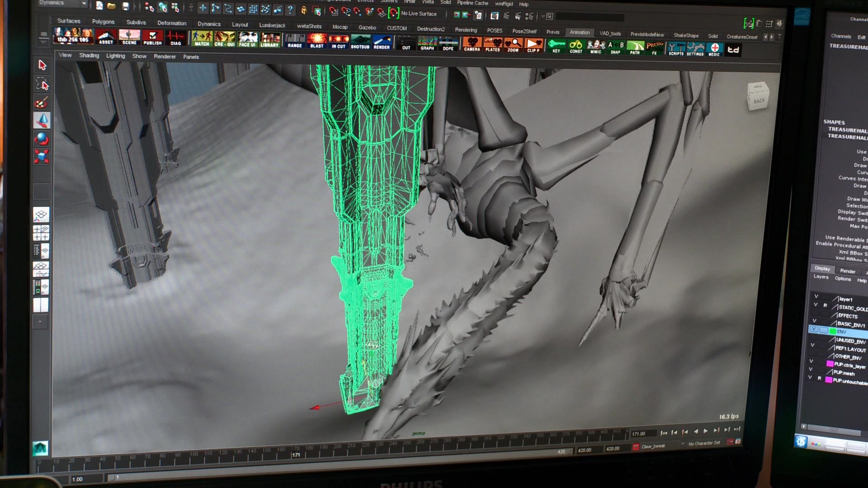Toggle visibility of PUP:mesh layer
The width and height of the screenshot is (868, 488).
pos(811,369)
